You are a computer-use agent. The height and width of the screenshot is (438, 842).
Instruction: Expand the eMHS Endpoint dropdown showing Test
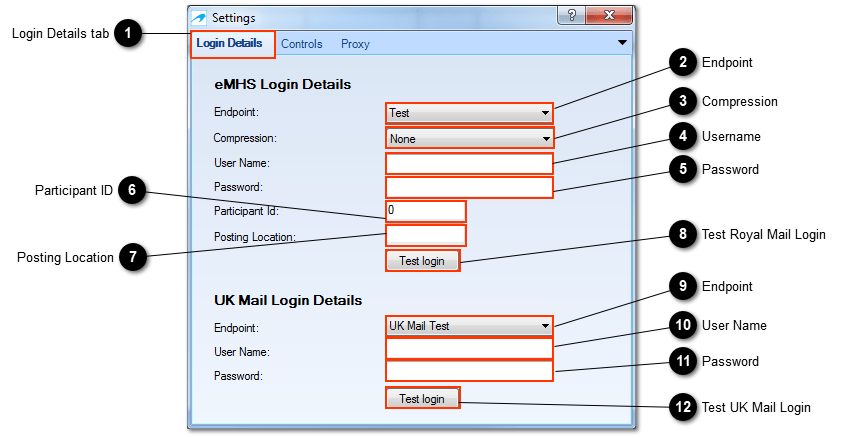[x=469, y=113]
